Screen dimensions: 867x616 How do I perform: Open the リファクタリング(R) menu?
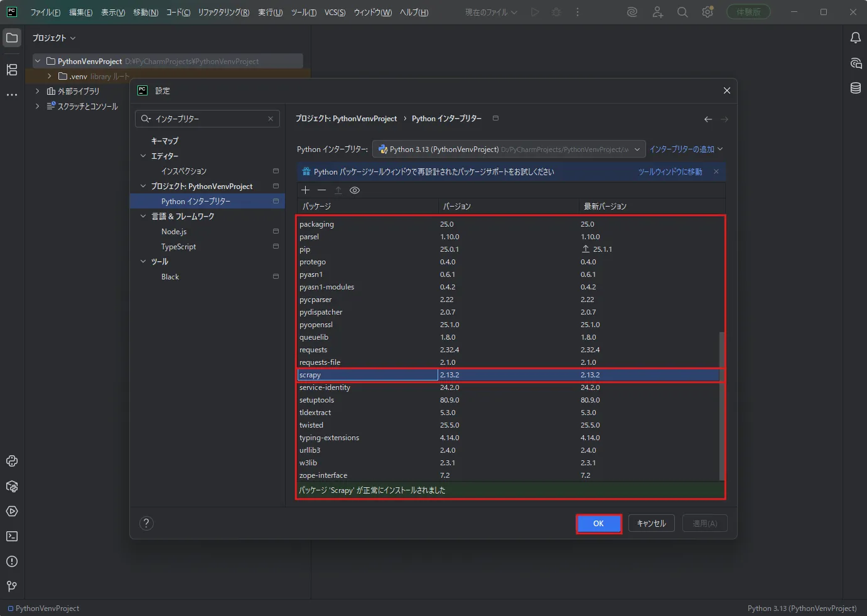(223, 13)
